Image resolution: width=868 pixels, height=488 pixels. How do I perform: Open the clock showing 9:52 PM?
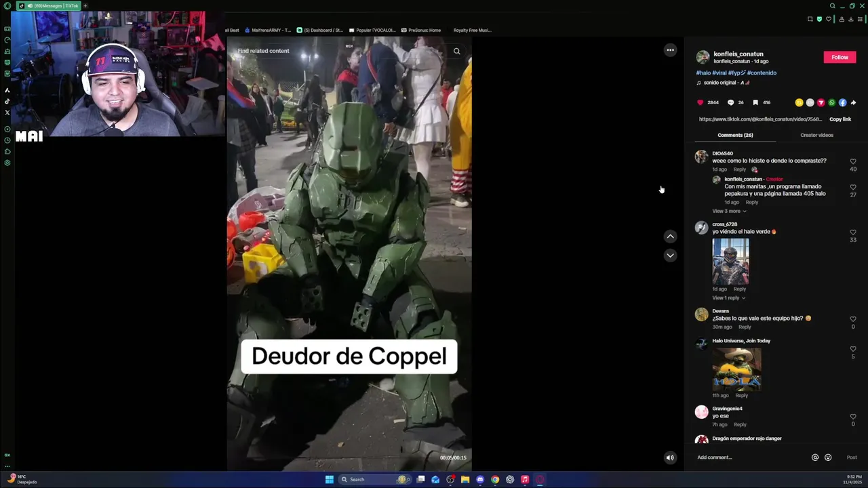point(852,479)
